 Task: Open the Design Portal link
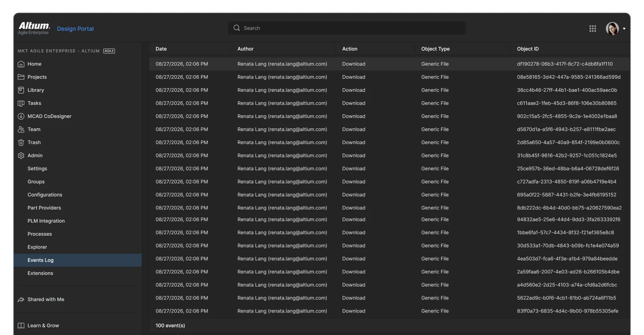(x=75, y=29)
